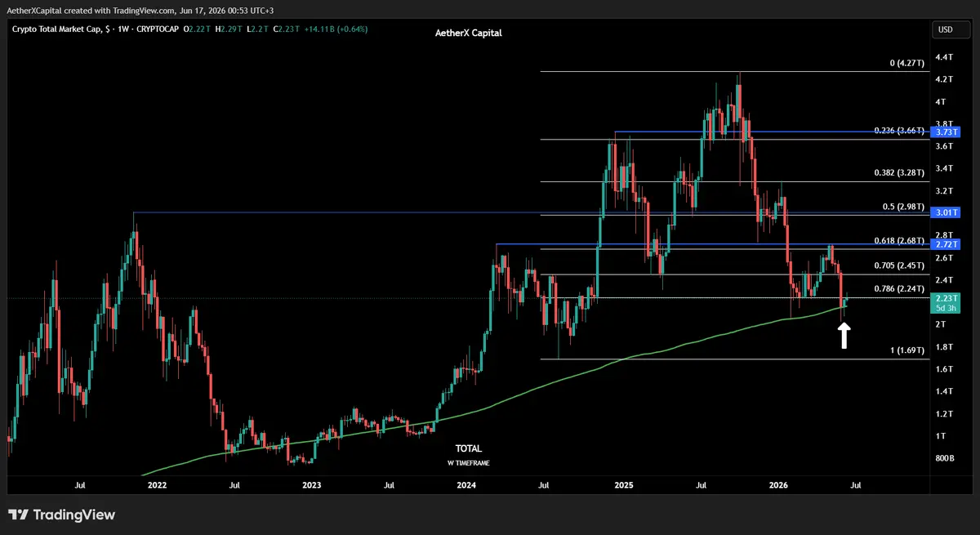This screenshot has height=535, width=980.
Task: Select the Fib level 0.5 (2.98T)
Action: tap(904, 207)
